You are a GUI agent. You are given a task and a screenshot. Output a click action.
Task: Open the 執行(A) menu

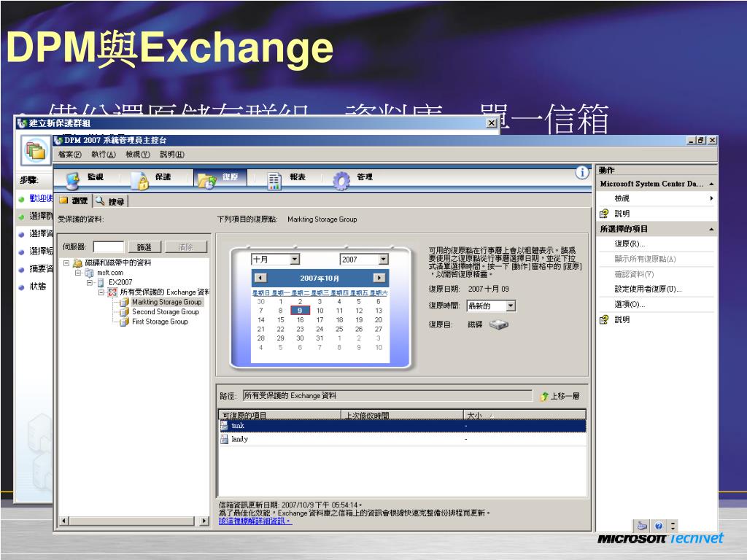pos(104,155)
